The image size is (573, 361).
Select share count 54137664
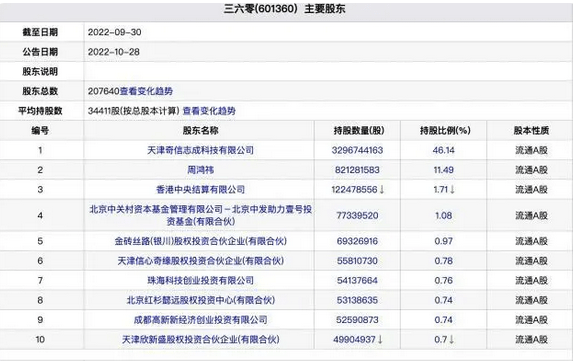[x=357, y=281]
